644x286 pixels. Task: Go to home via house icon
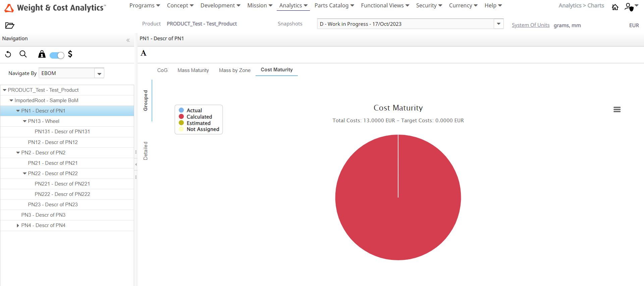point(615,7)
